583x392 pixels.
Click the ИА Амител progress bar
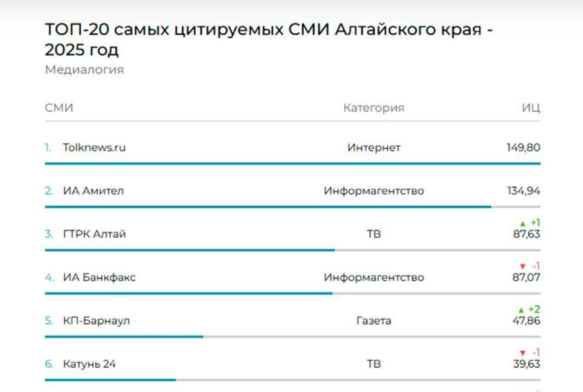tap(268, 207)
